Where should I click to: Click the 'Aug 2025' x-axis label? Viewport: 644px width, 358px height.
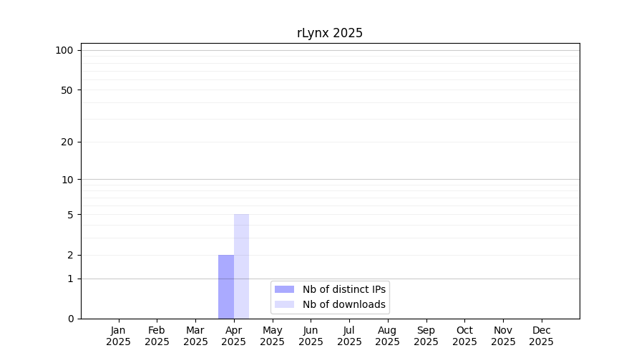[x=388, y=336]
